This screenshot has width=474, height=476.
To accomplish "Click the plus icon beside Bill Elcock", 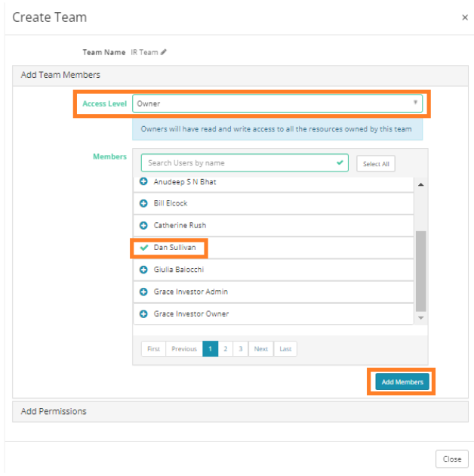I will [143, 203].
